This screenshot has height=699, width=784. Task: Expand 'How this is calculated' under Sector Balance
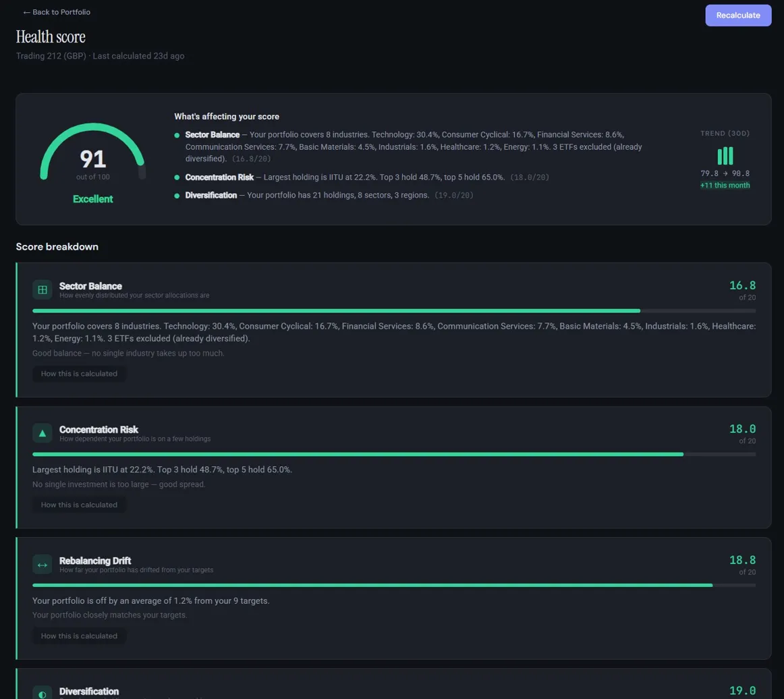pos(79,374)
